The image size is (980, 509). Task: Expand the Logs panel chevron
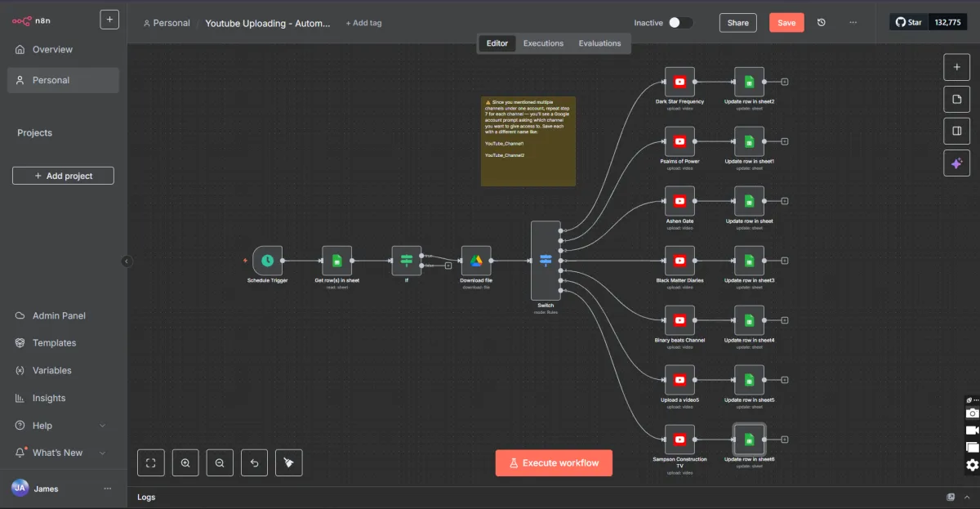tap(967, 497)
